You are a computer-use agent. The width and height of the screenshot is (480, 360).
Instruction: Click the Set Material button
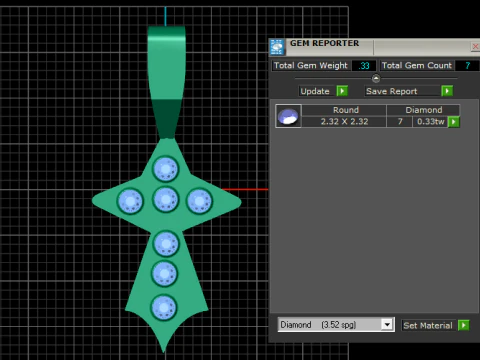(x=428, y=325)
